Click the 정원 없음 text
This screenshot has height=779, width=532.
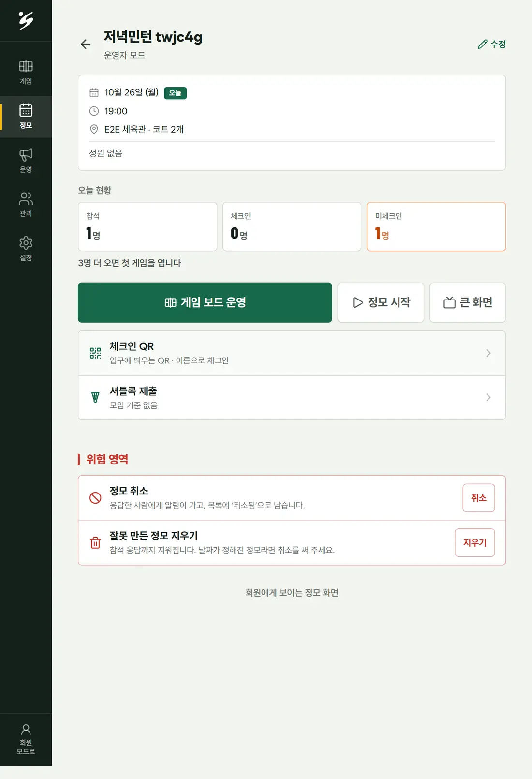click(x=106, y=153)
